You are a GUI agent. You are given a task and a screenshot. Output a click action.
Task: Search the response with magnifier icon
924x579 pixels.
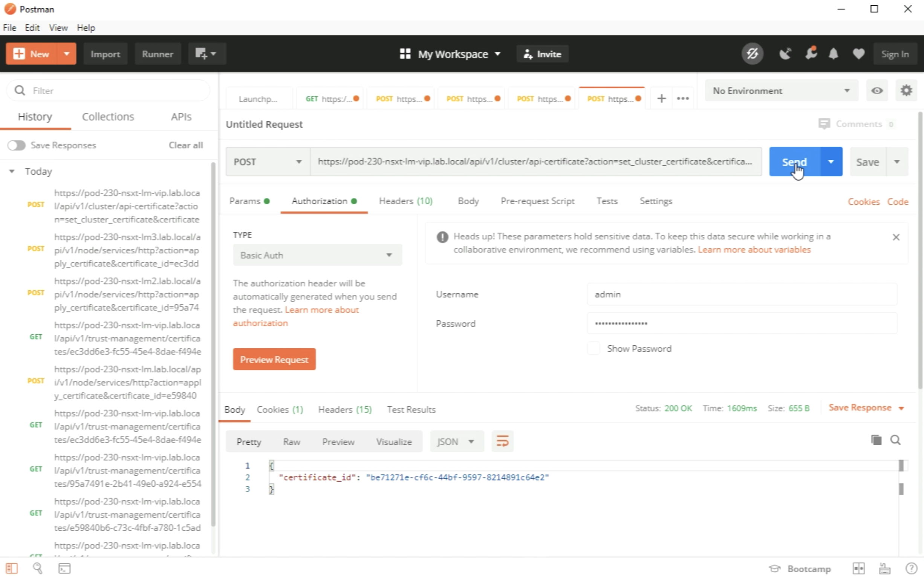[895, 440]
